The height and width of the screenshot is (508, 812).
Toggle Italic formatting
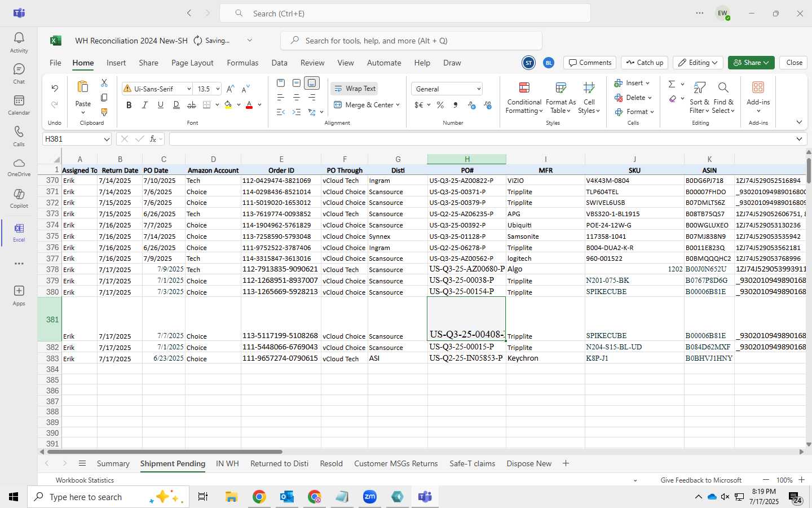[145, 105]
